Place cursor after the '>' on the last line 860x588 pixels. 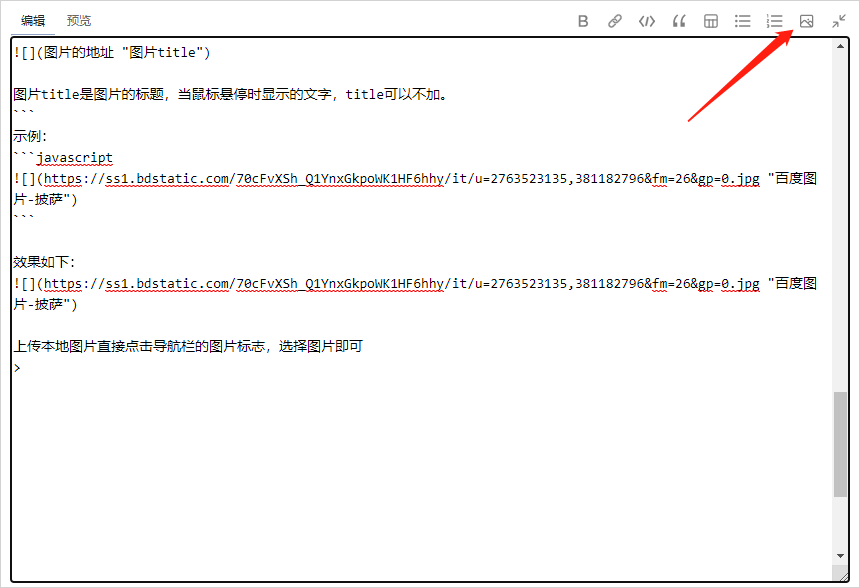click(22, 368)
